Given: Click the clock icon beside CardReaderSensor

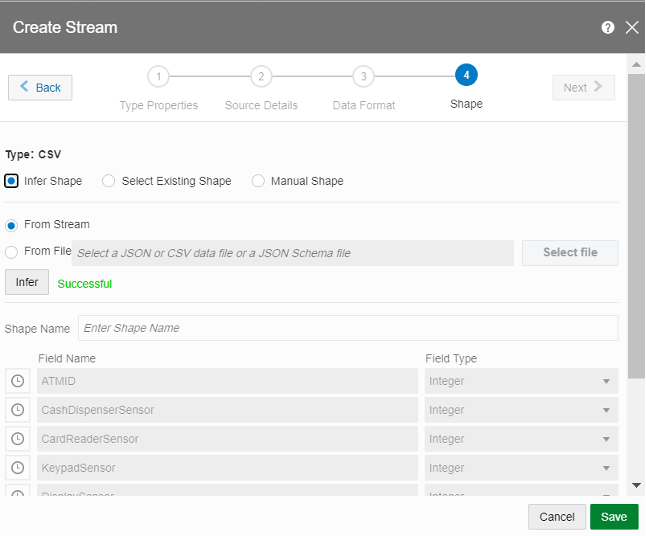Looking at the screenshot, I should (x=18, y=439).
